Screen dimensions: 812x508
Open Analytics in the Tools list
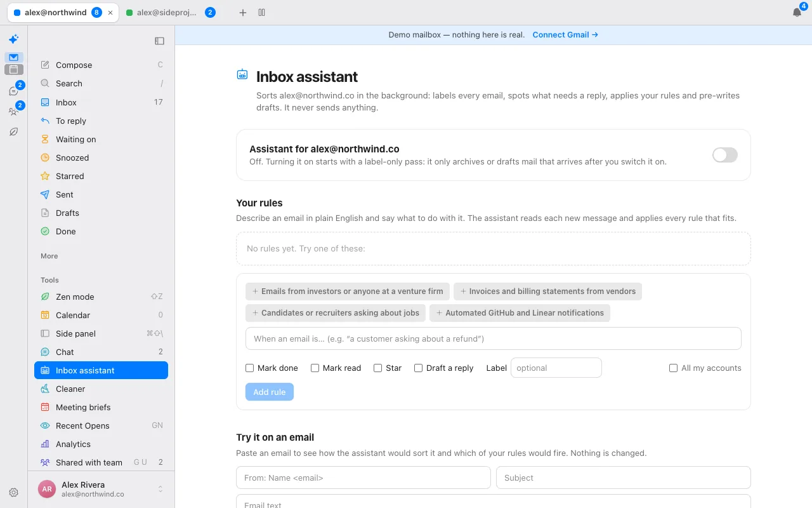101,444
